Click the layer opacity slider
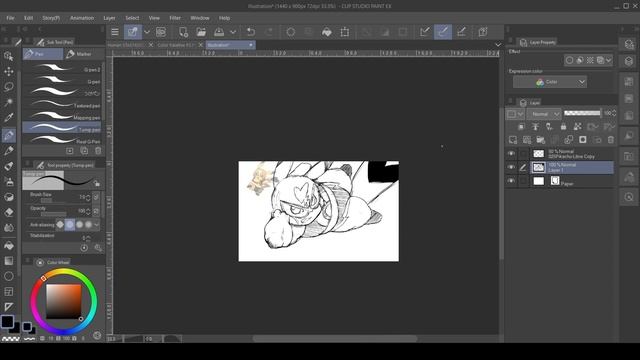The height and width of the screenshot is (360, 640). [x=582, y=113]
